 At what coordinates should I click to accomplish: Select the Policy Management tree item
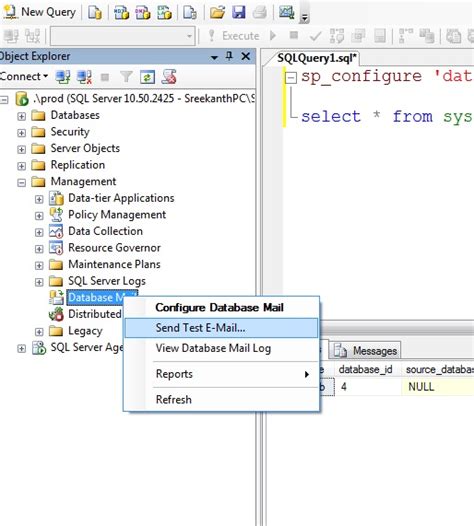click(117, 214)
